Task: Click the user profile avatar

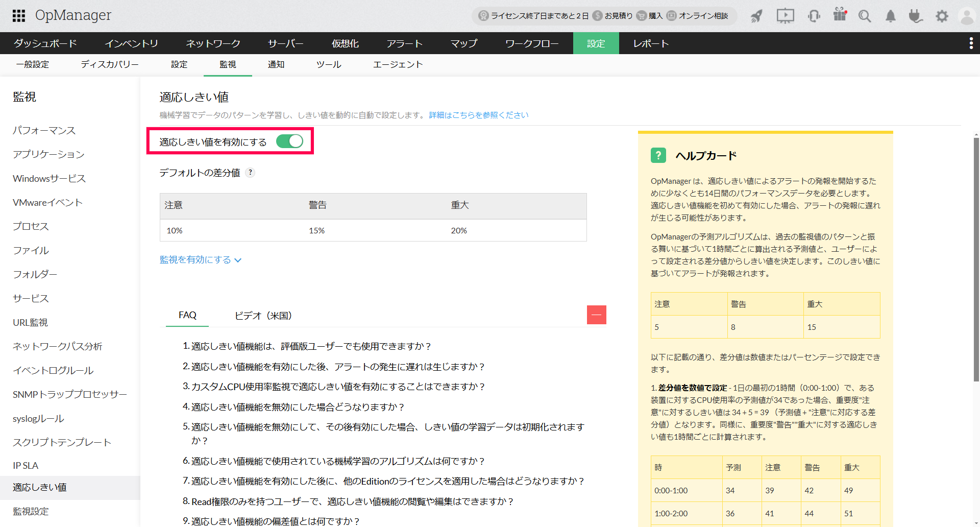Action: (x=967, y=16)
